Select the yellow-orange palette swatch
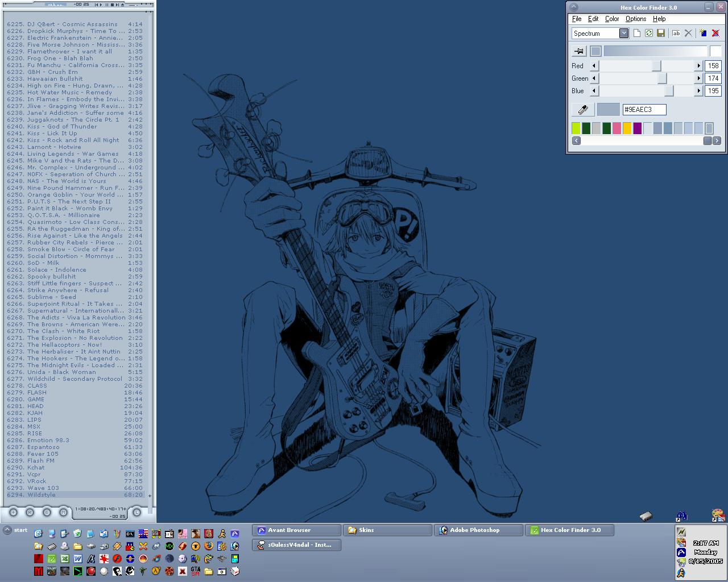The width and height of the screenshot is (728, 582). click(x=627, y=128)
